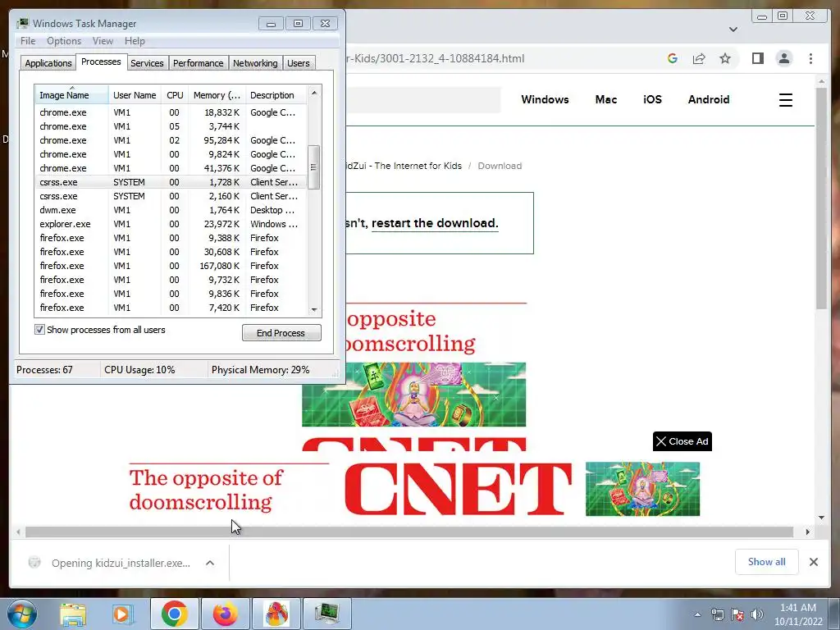The height and width of the screenshot is (630, 840).
Task: Click the Chrome address bar URL
Action: click(x=435, y=58)
